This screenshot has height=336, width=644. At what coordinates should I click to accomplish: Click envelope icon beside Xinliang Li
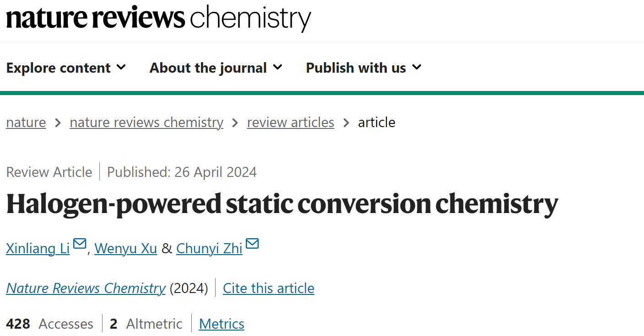80,244
